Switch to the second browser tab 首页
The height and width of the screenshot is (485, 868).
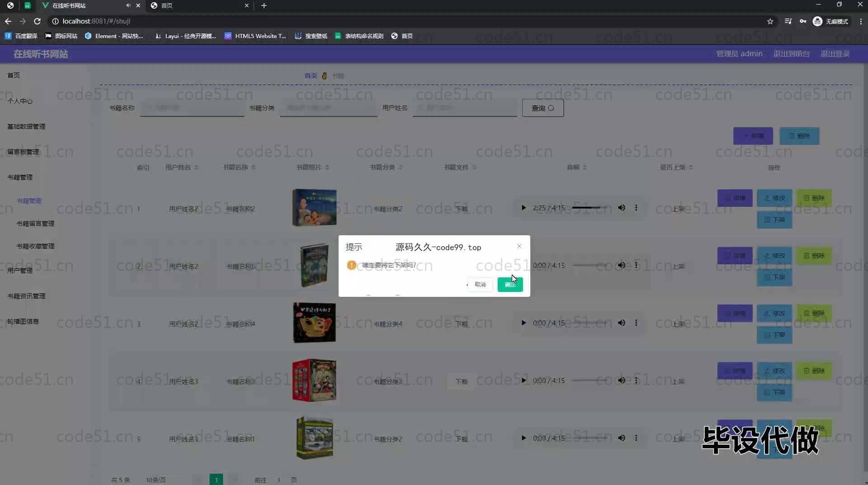click(x=199, y=5)
